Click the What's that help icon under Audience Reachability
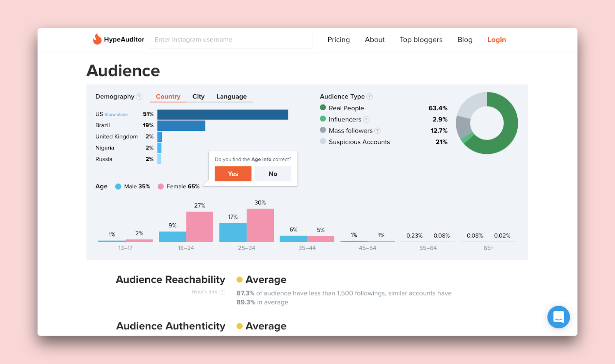This screenshot has height=364, width=615. [x=222, y=292]
